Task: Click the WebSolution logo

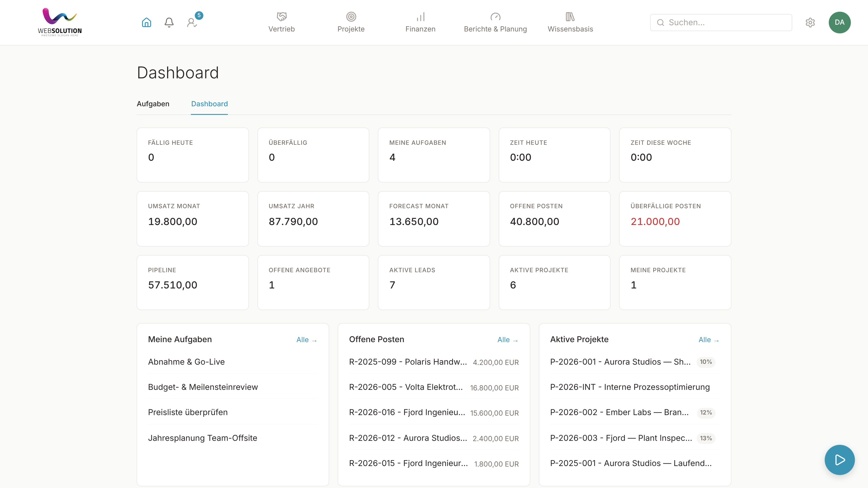Action: tap(60, 22)
